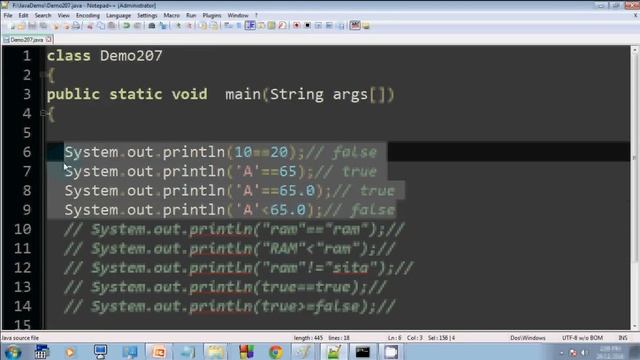Click the ABC spell-check toolbar icon
The width and height of the screenshot is (640, 360).
click(355, 26)
